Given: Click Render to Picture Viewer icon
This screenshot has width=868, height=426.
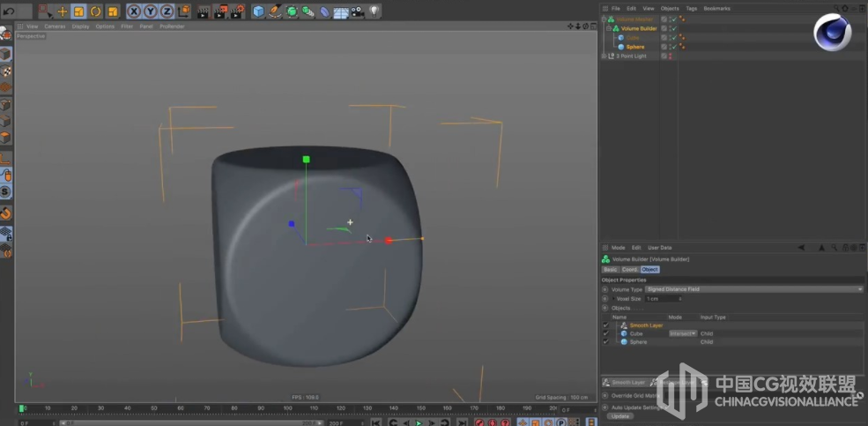Looking at the screenshot, I should pyautogui.click(x=221, y=11).
